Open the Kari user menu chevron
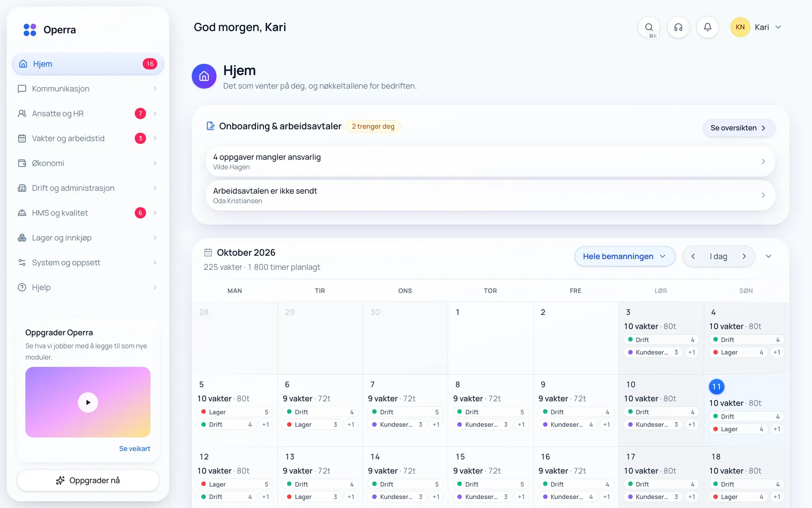Viewport: 812px width, 508px height. pyautogui.click(x=778, y=27)
